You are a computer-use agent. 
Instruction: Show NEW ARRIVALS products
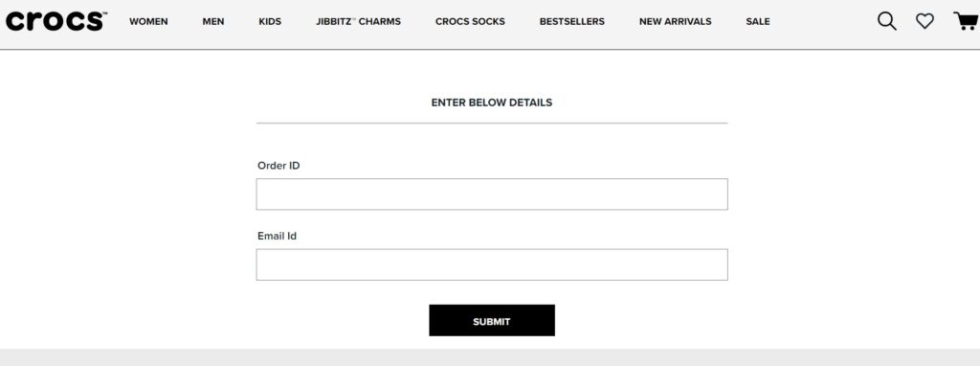(x=675, y=21)
